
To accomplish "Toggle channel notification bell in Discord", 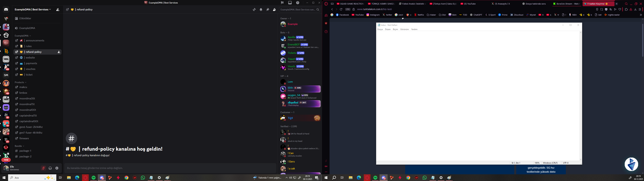I will point(261,10).
